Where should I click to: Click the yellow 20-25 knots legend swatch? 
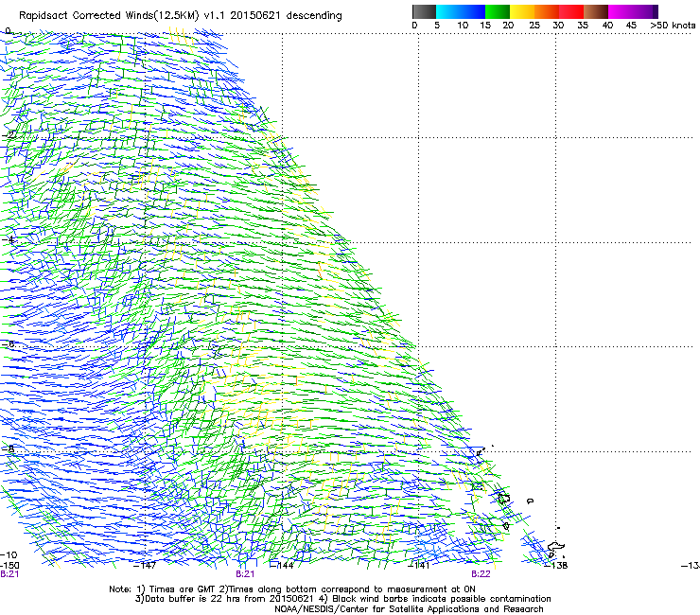(x=522, y=11)
